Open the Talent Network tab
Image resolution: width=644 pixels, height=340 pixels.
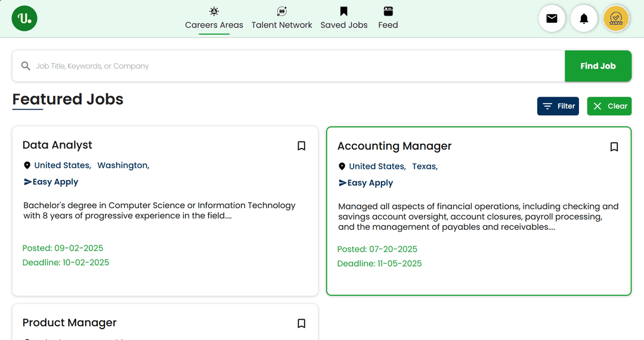pos(281,18)
